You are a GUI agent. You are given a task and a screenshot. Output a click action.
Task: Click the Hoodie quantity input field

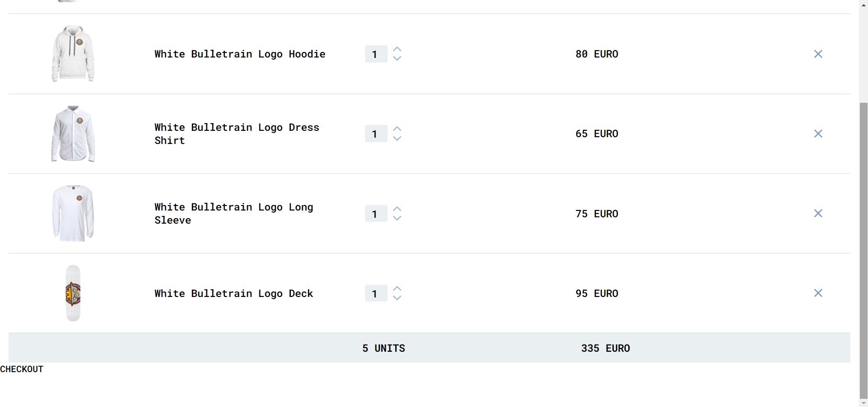(376, 54)
